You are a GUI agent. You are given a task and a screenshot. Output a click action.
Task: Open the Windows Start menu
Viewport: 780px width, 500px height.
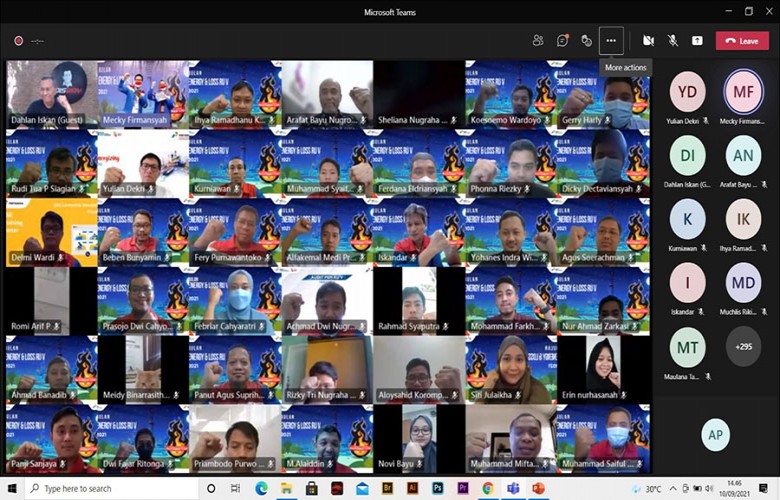(12, 489)
